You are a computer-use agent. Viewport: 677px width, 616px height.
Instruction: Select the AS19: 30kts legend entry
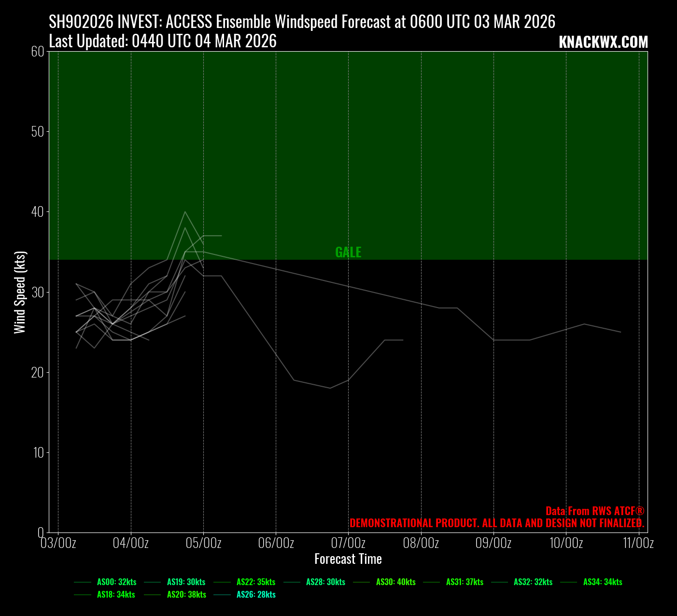186,582
